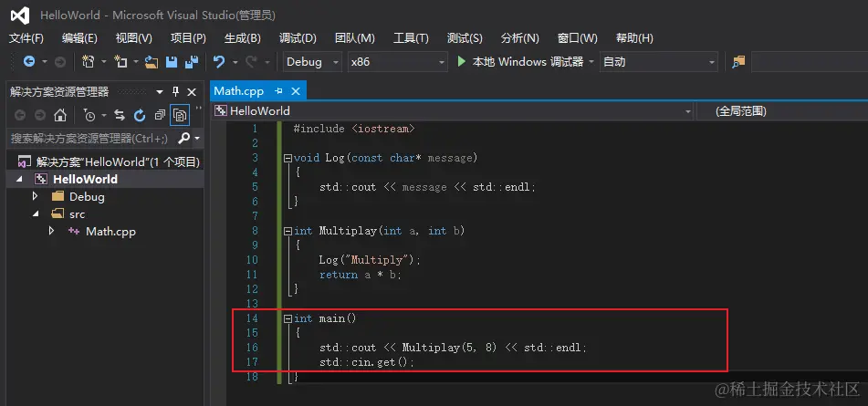The height and width of the screenshot is (406, 868).
Task: Click the Home icon in Solution Explorer
Action: point(60,115)
